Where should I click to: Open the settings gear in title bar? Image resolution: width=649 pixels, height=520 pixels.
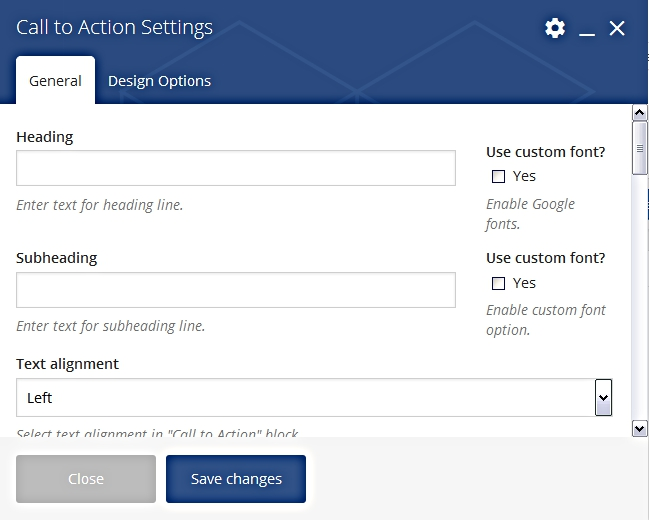coord(555,28)
